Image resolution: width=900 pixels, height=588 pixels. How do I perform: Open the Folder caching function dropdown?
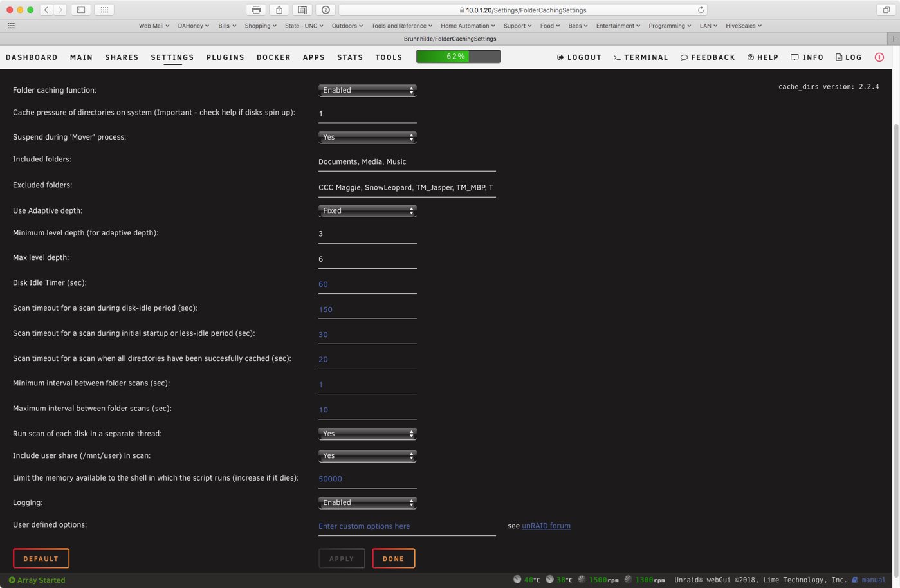click(367, 90)
